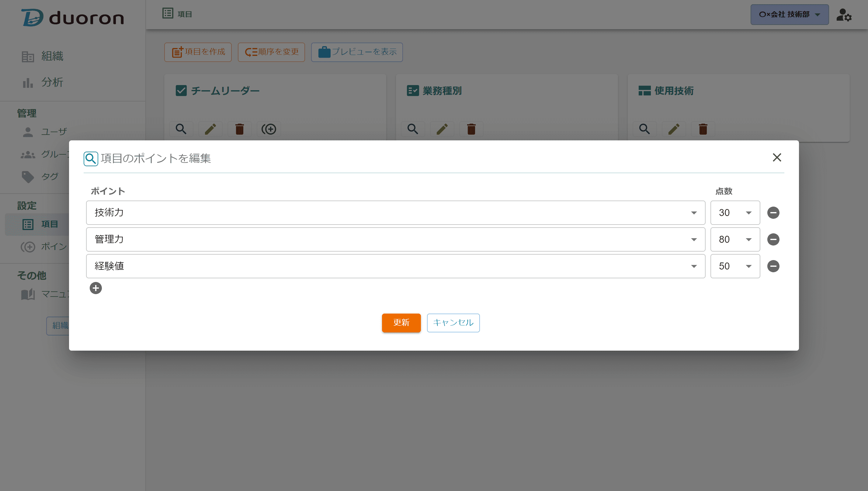Click the 点数 column label
Image resolution: width=868 pixels, height=491 pixels.
click(724, 191)
